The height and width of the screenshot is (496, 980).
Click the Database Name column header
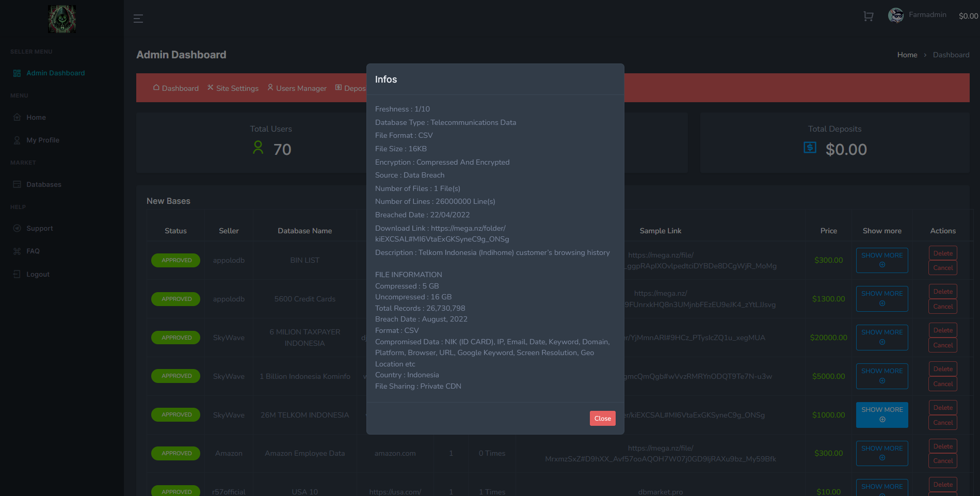(x=305, y=231)
